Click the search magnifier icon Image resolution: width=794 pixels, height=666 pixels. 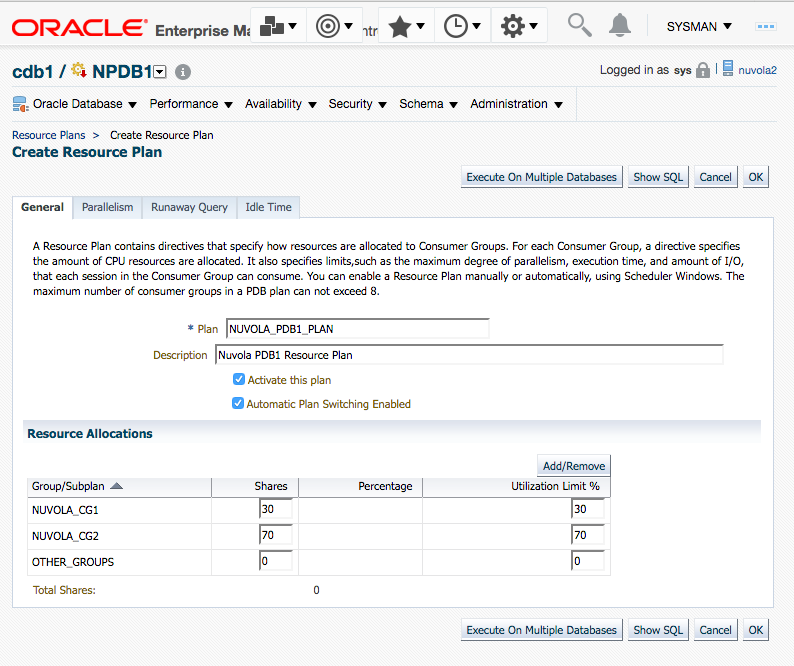[x=579, y=25]
